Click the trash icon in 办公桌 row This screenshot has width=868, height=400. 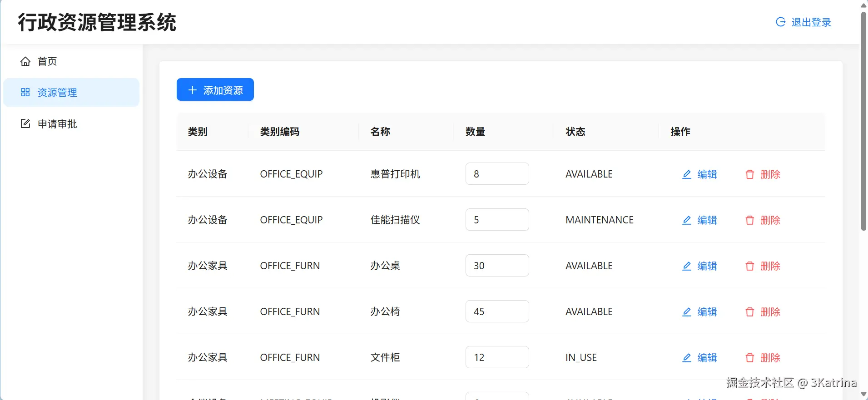(x=750, y=266)
